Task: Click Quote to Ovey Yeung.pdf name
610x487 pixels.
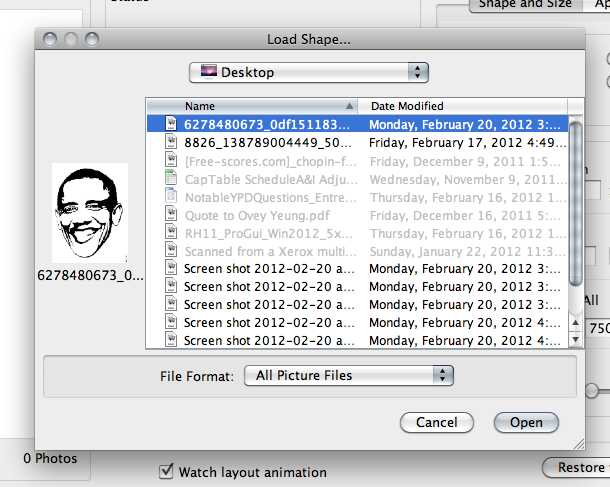Action: pyautogui.click(x=257, y=215)
